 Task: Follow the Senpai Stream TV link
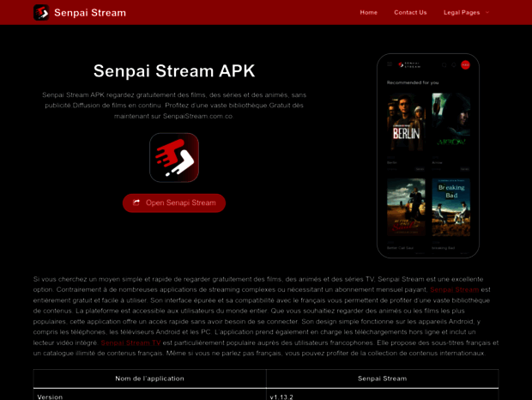[131, 342]
